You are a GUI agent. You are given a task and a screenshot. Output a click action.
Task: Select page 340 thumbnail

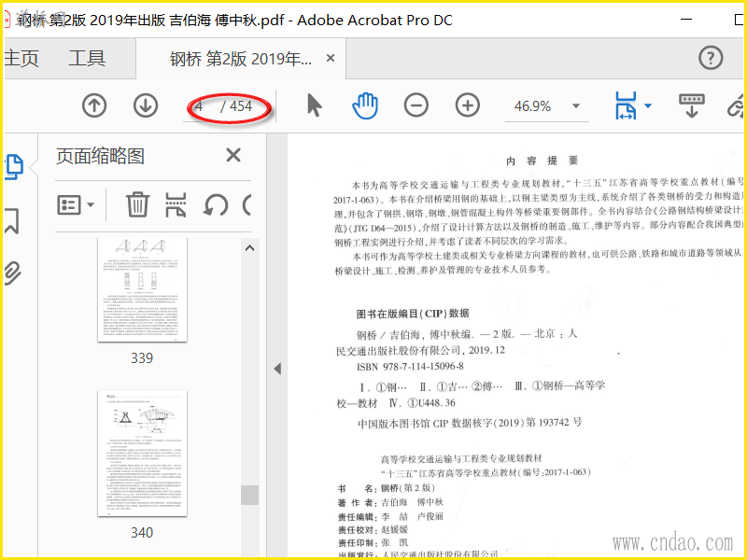[x=142, y=454]
